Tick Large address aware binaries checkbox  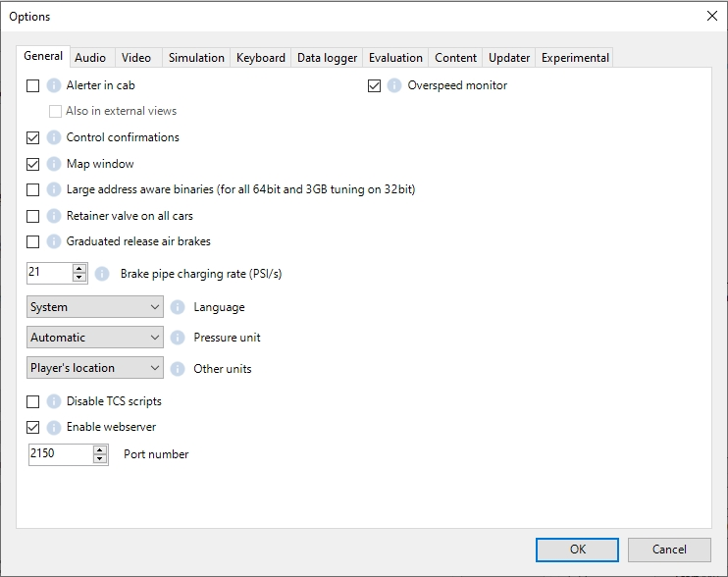tap(33, 189)
